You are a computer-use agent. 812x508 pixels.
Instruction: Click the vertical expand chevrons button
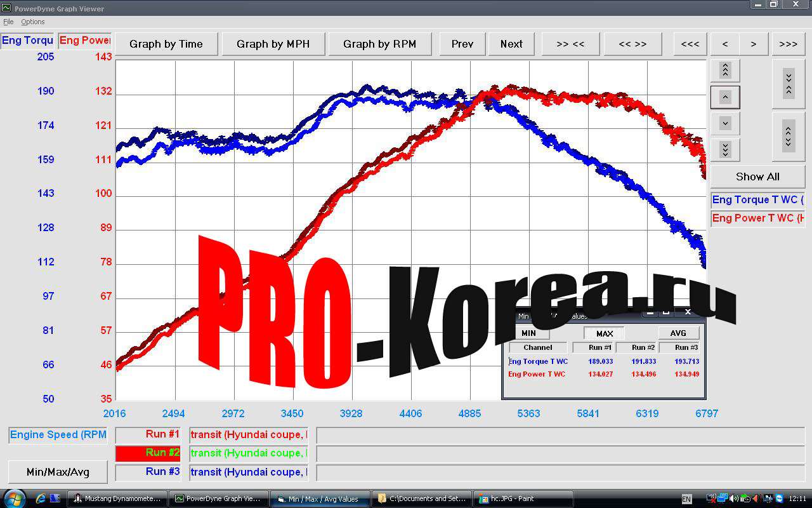pyautogui.click(x=789, y=136)
